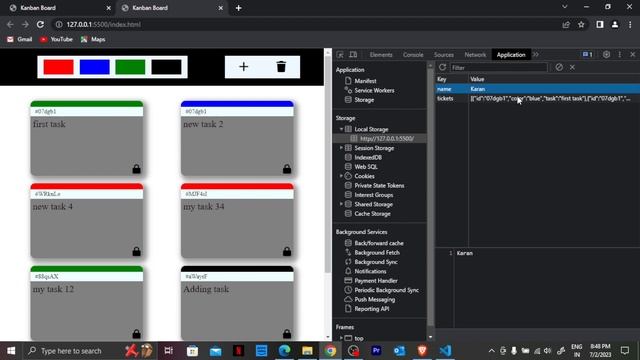
Task: Open Private State Tokens item
Action: coord(379,185)
